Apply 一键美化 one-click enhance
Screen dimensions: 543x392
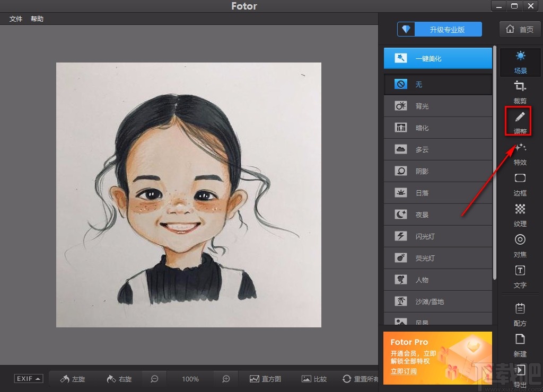point(437,58)
